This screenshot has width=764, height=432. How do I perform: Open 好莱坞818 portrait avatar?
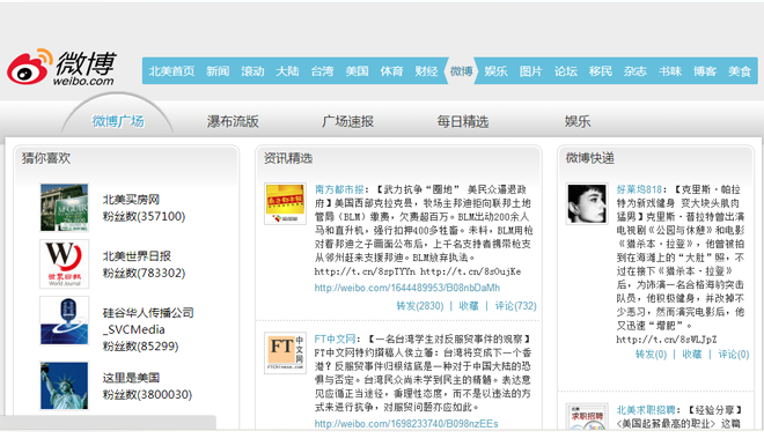click(587, 203)
